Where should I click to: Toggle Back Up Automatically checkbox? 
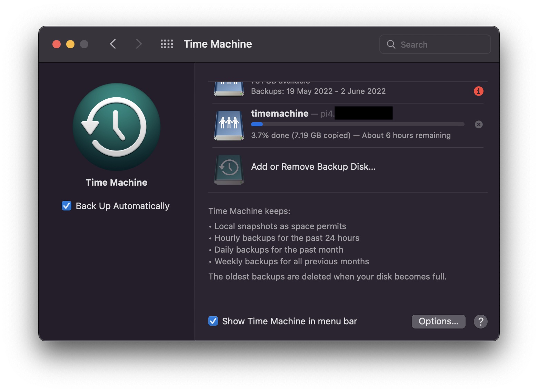pos(67,206)
